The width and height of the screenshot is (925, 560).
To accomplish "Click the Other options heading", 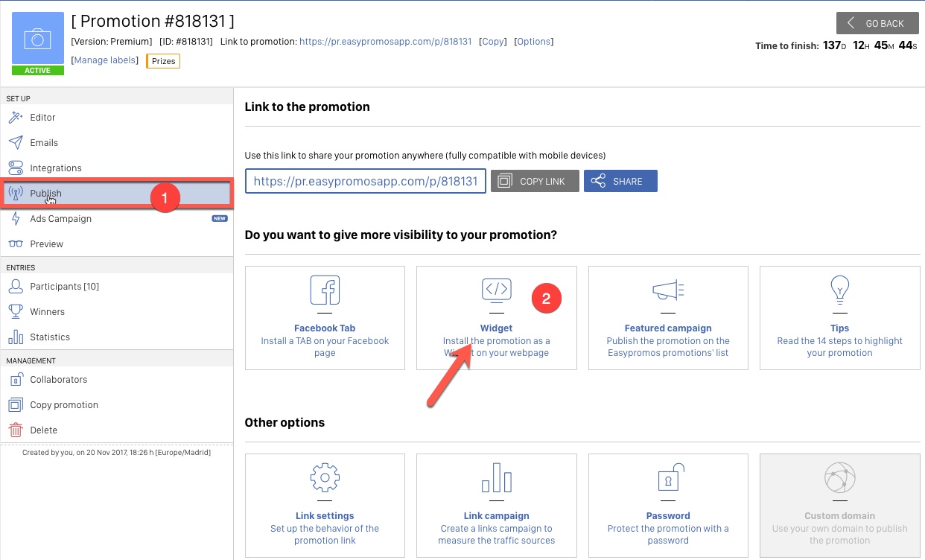I will (285, 423).
